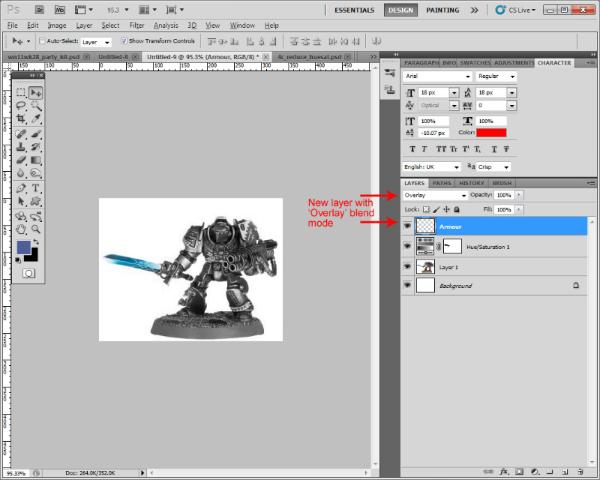Open the Filter menu
Image resolution: width=600 pixels, height=480 pixels.
tap(135, 24)
